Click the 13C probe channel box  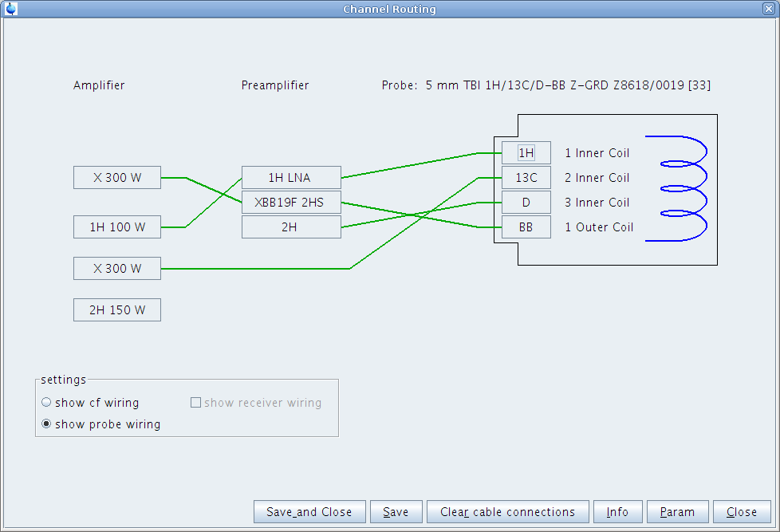click(x=526, y=178)
